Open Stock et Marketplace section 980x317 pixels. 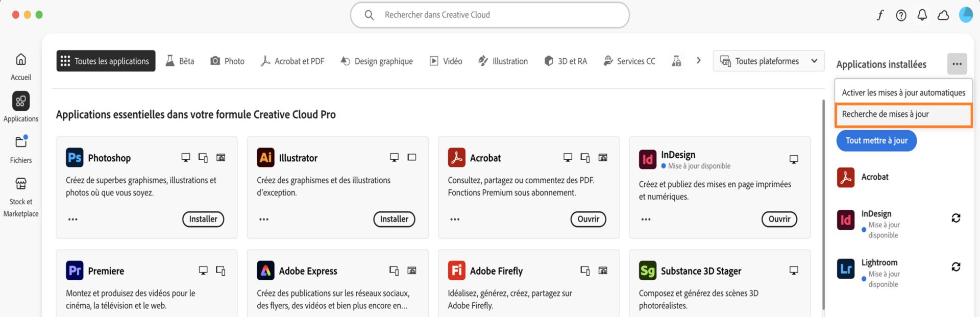click(21, 197)
